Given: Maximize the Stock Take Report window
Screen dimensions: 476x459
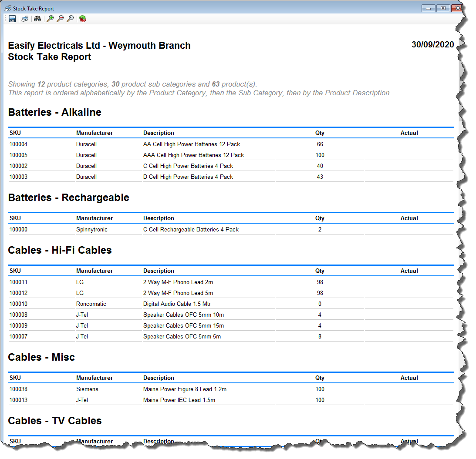Looking at the screenshot, I should pyautogui.click(x=443, y=8).
